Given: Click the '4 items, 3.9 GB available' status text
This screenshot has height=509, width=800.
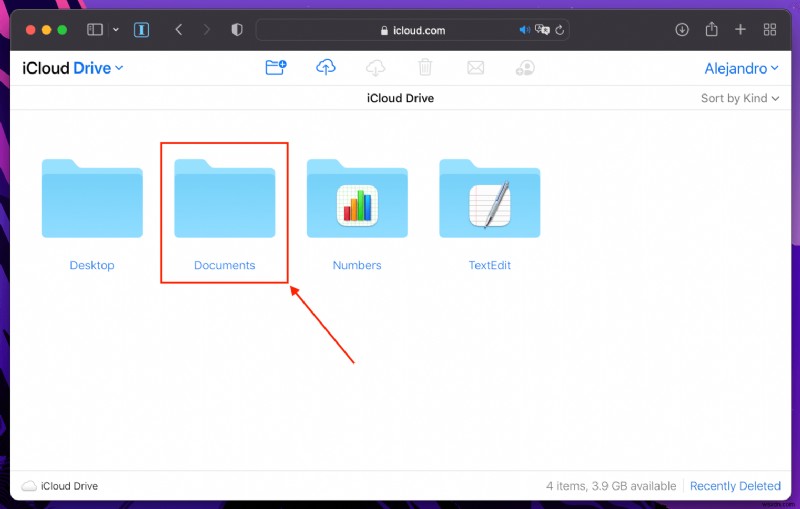Looking at the screenshot, I should 611,486.
